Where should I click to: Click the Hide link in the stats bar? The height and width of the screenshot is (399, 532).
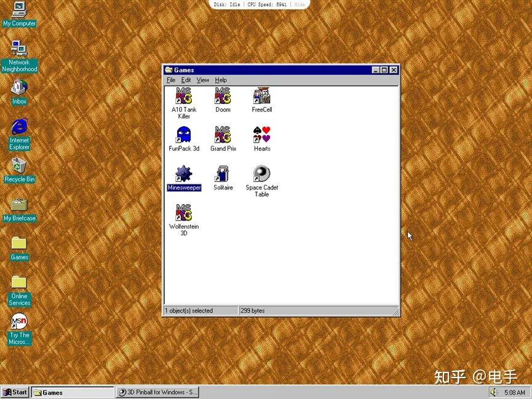pyautogui.click(x=299, y=4)
